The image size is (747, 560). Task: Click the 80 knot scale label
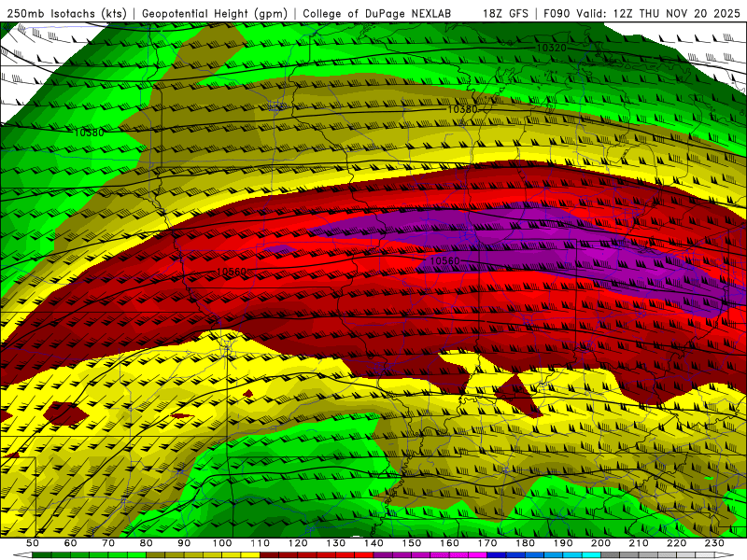tap(147, 543)
